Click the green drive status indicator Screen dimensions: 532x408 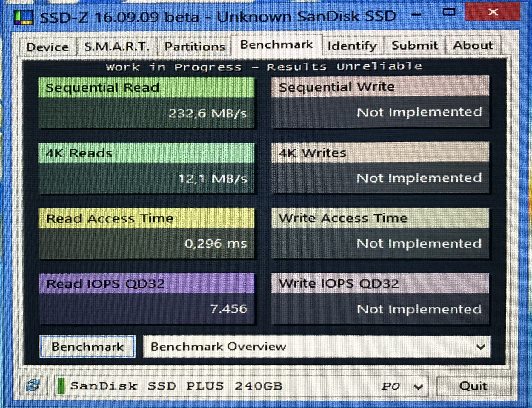click(x=61, y=386)
